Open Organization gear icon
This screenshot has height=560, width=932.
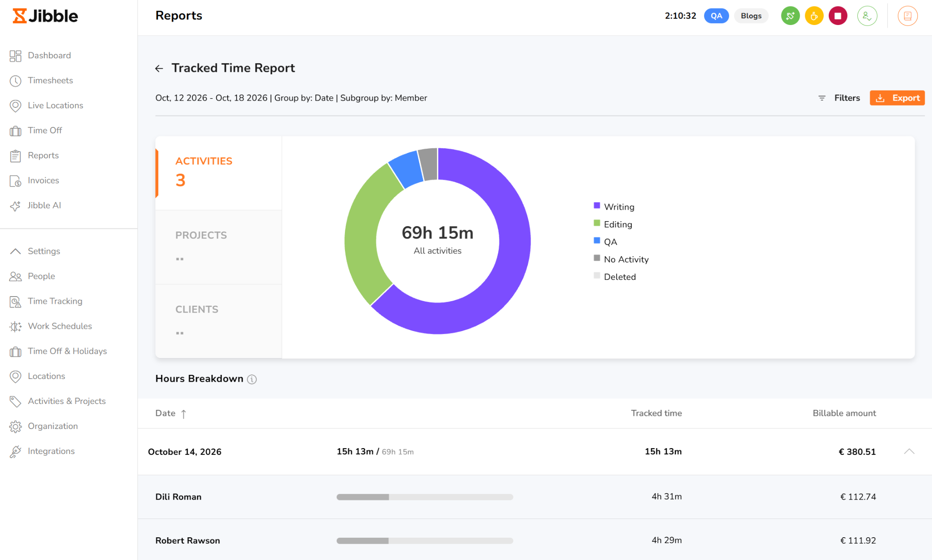coord(15,427)
